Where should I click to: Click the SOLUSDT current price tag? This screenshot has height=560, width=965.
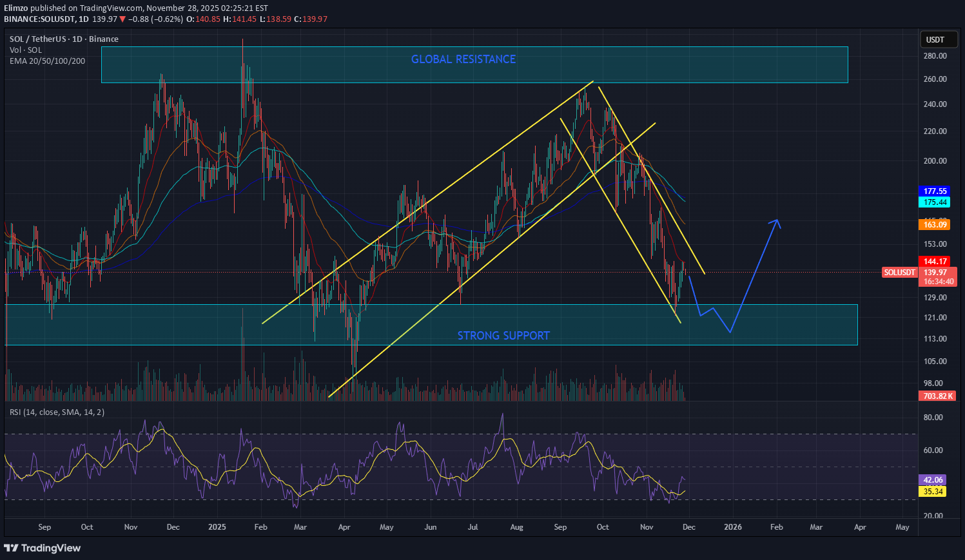[x=899, y=273]
